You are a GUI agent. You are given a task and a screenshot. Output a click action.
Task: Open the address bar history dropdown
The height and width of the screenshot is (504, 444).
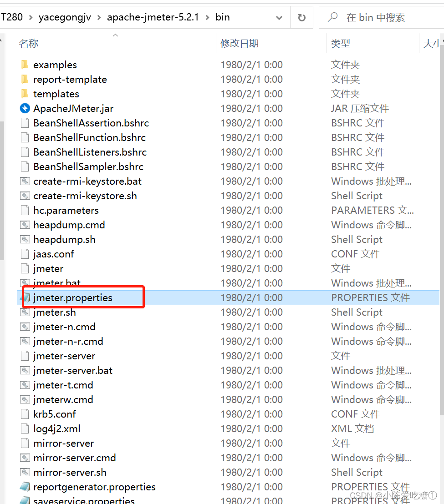pos(279,18)
